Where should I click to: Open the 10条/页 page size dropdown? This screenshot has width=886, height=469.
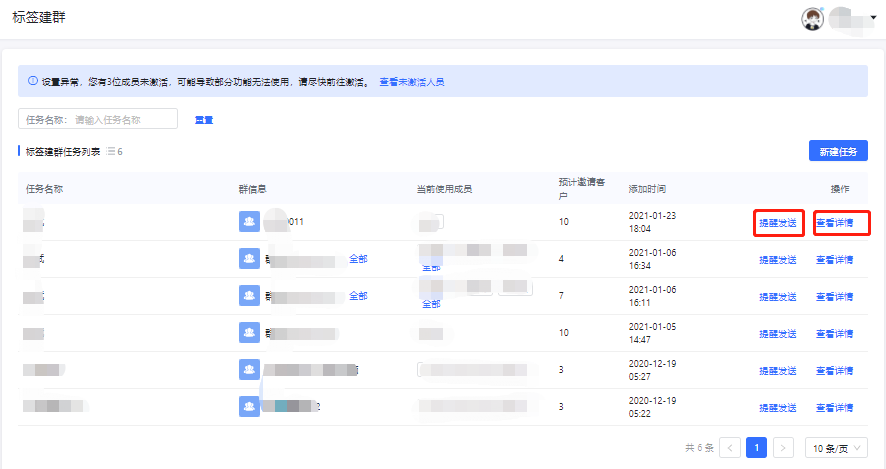836,448
